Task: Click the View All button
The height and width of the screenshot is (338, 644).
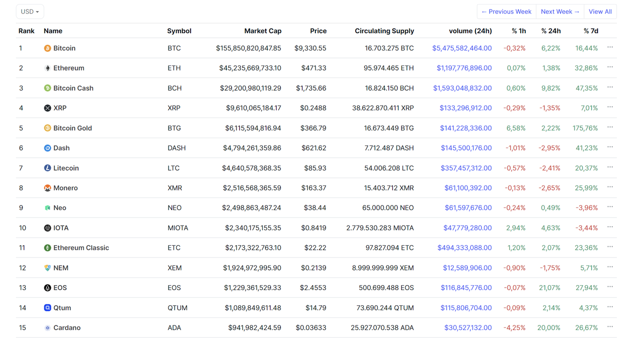Action: click(x=600, y=12)
